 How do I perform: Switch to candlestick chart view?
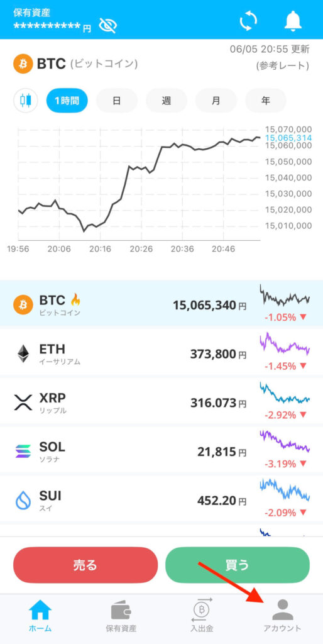pos(26,101)
